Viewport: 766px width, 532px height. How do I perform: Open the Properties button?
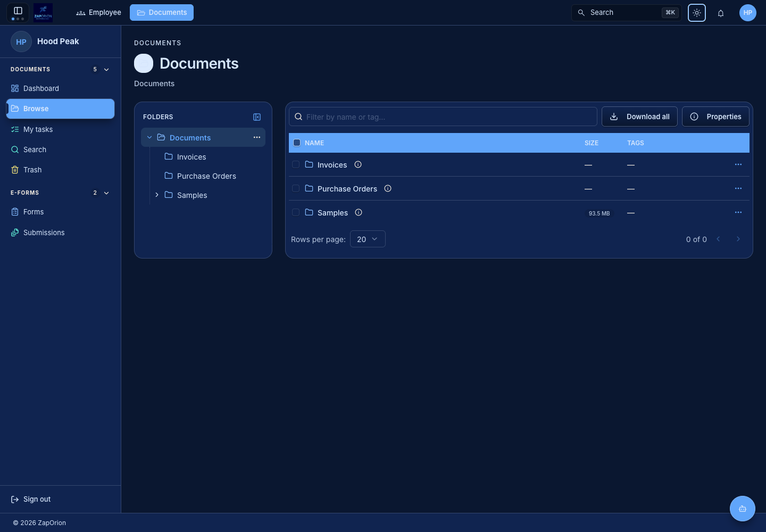click(x=715, y=117)
